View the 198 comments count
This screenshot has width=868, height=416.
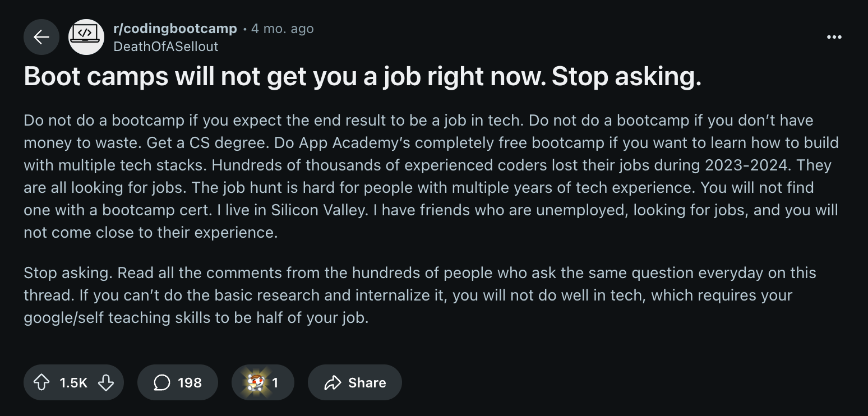[190, 382]
